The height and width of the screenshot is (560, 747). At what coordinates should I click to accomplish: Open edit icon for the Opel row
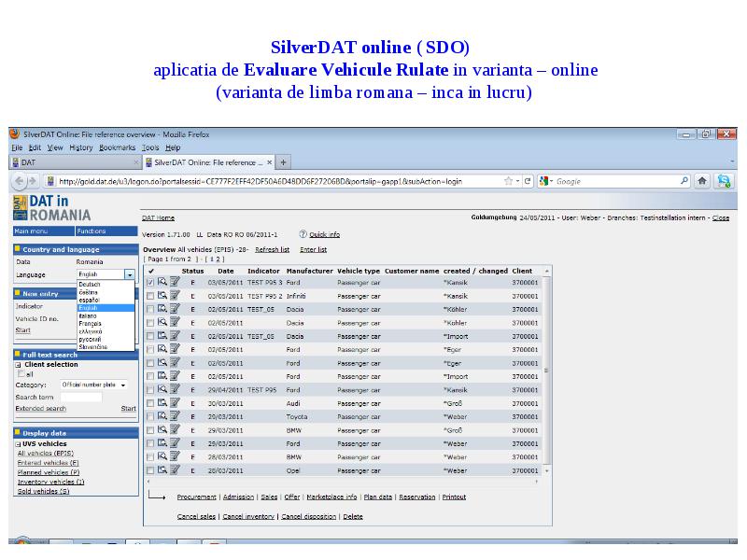click(x=175, y=470)
